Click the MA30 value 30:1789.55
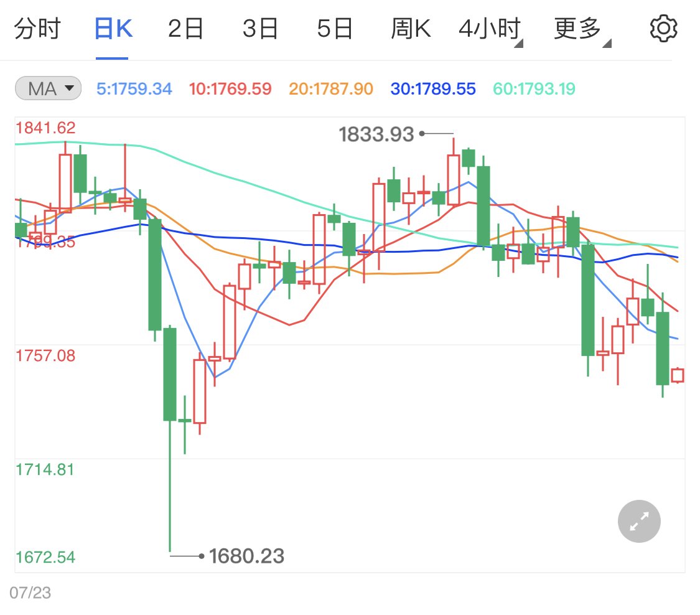Screen dimensions: 700x615 coord(433,89)
